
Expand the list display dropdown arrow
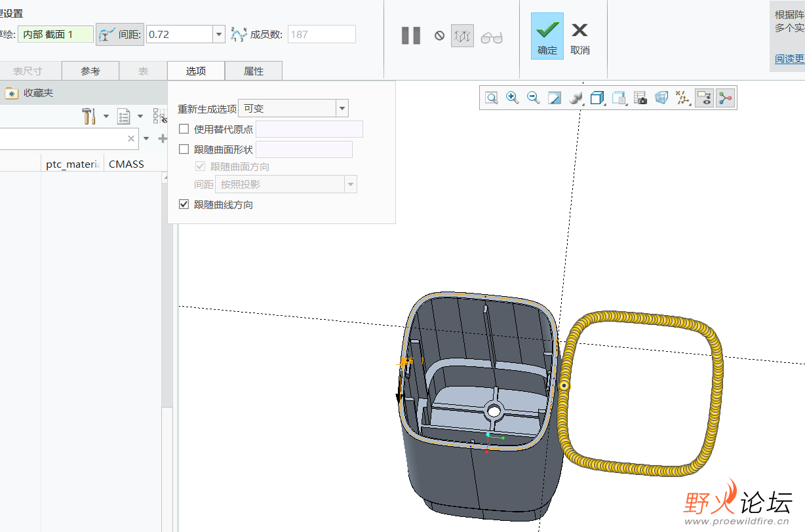click(x=140, y=117)
